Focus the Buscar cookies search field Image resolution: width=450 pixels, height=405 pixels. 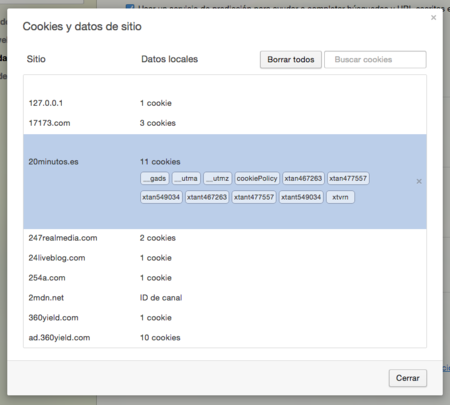tap(375, 60)
